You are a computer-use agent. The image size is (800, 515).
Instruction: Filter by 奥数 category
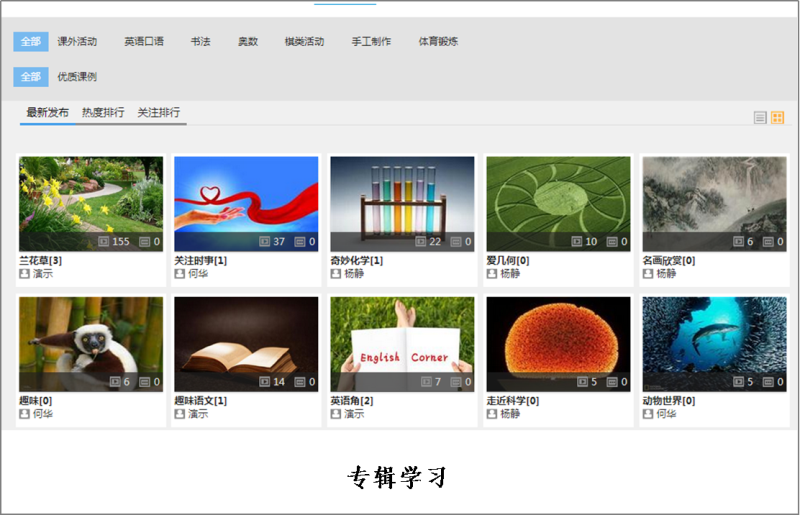[x=248, y=41]
